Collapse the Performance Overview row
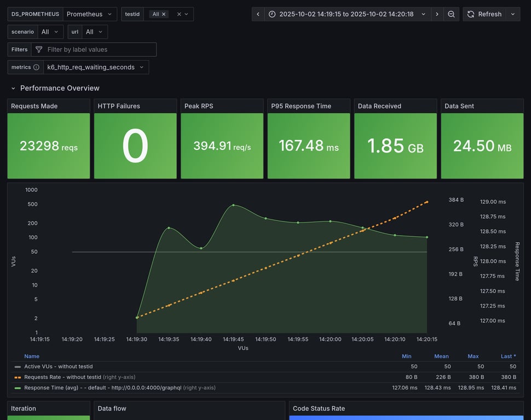Screen dimensions: 531x420 point(14,88)
